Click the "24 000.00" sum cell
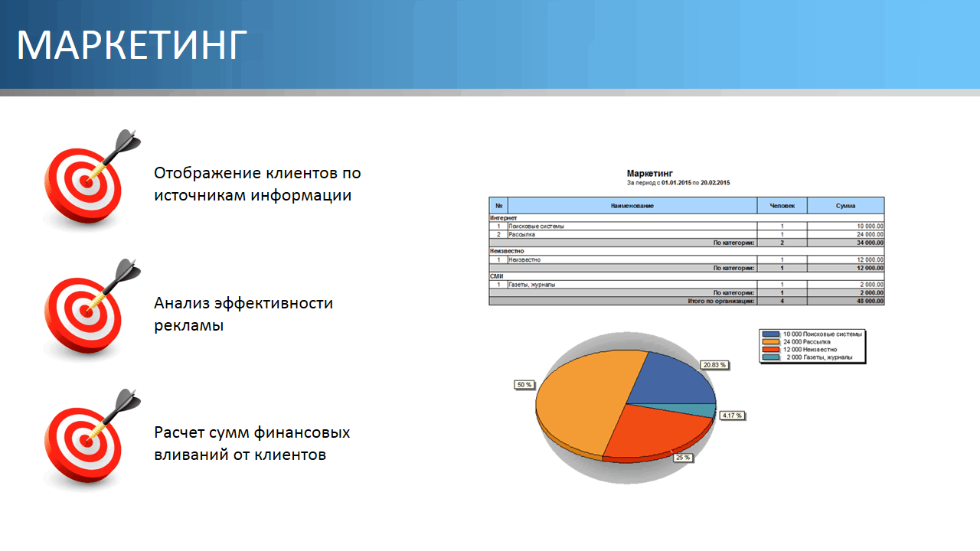This screenshot has height=551, width=980. pos(846,234)
